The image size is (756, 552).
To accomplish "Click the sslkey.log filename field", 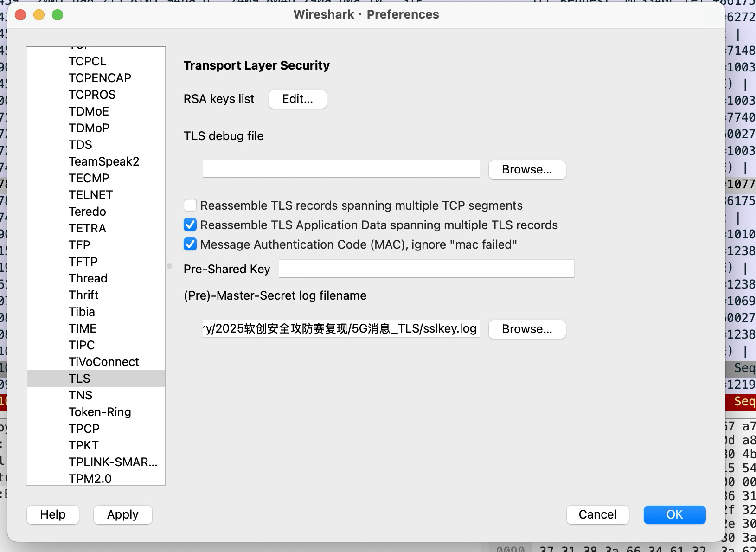I will click(x=341, y=328).
